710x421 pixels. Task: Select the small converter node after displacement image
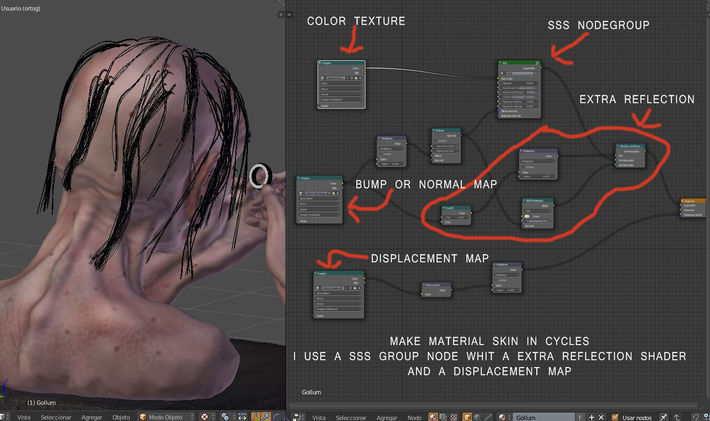(437, 290)
